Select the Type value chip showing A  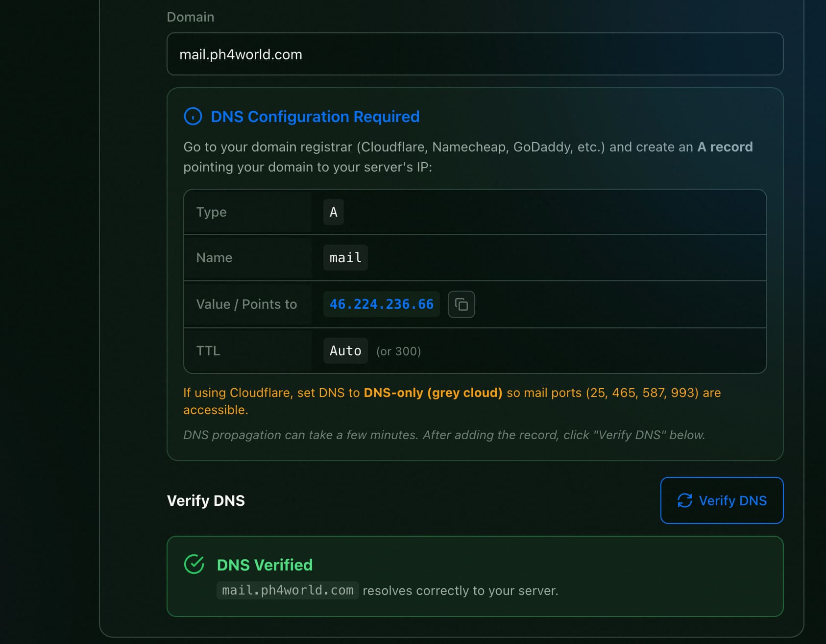pyautogui.click(x=333, y=212)
